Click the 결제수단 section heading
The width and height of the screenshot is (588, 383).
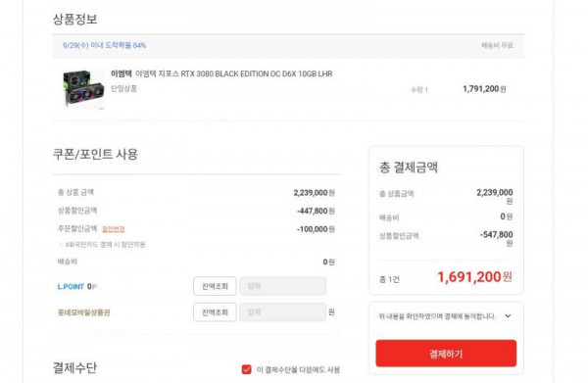(x=75, y=367)
